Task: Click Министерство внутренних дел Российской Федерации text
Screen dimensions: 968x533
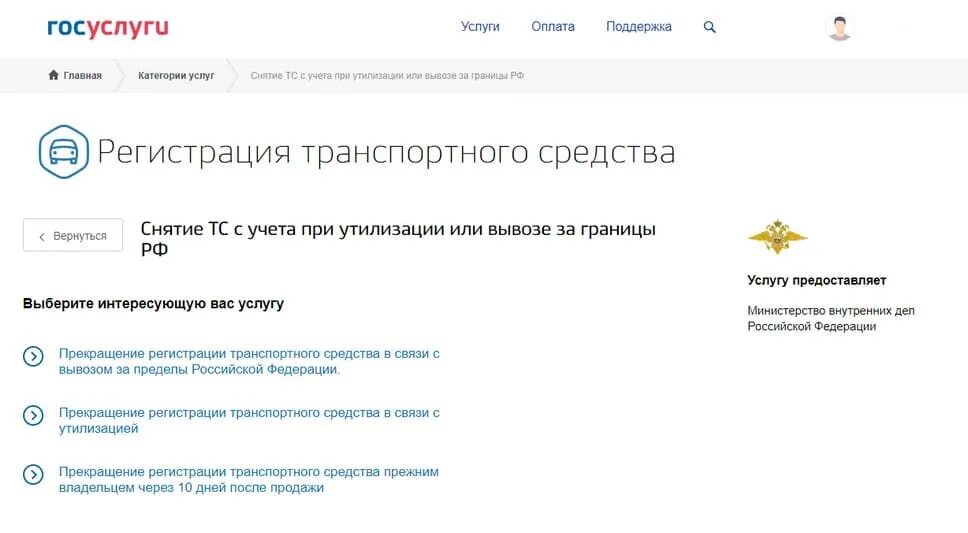Action: [x=831, y=318]
